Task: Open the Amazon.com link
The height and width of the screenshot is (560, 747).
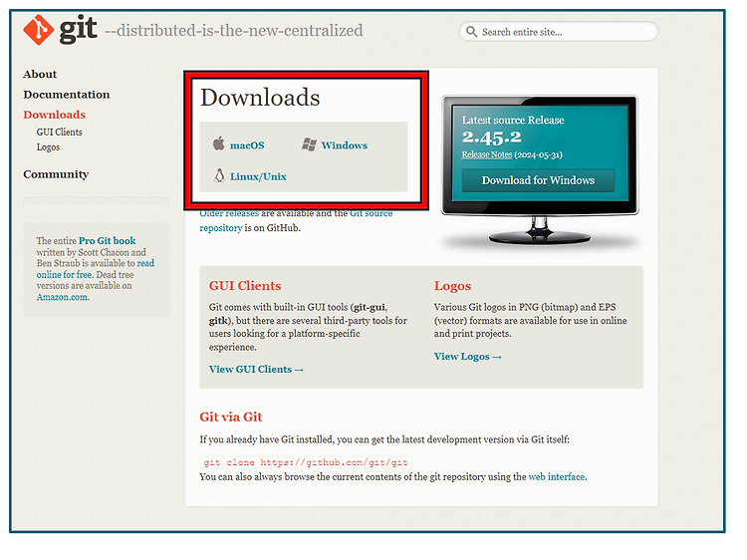Action: coord(63,297)
